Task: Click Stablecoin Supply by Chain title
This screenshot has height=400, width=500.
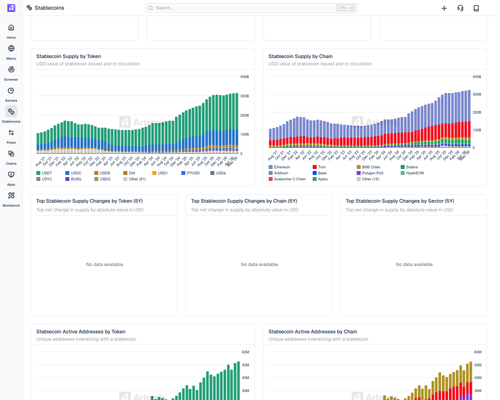Action: 301,56
